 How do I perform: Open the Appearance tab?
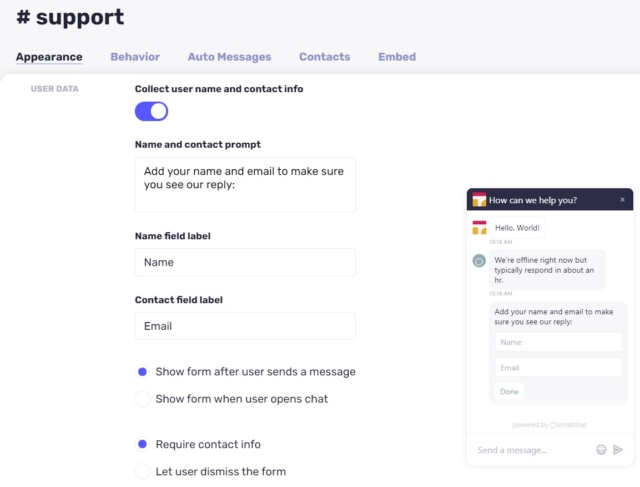click(x=49, y=57)
